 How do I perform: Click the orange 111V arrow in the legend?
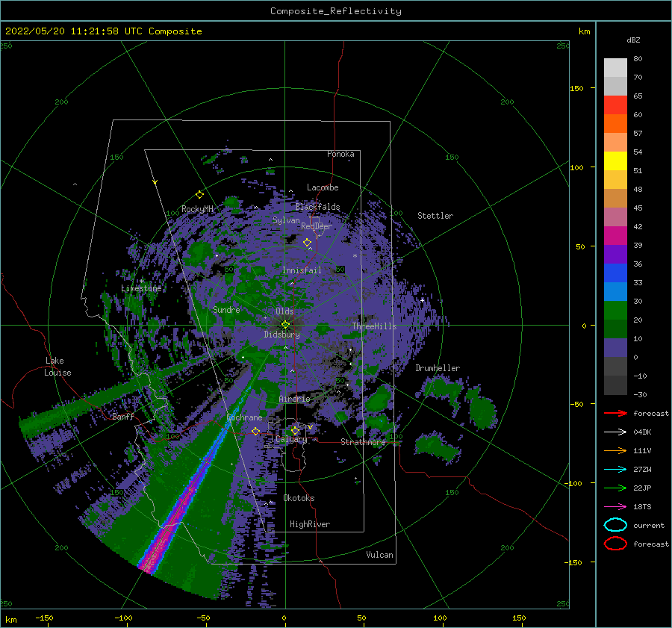tap(615, 450)
